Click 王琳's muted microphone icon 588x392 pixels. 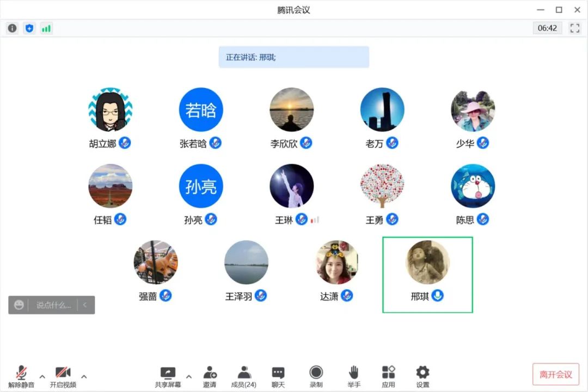(302, 219)
